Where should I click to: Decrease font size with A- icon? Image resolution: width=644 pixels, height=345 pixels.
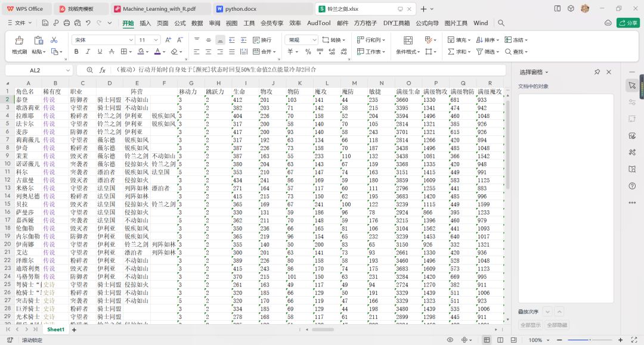point(179,40)
